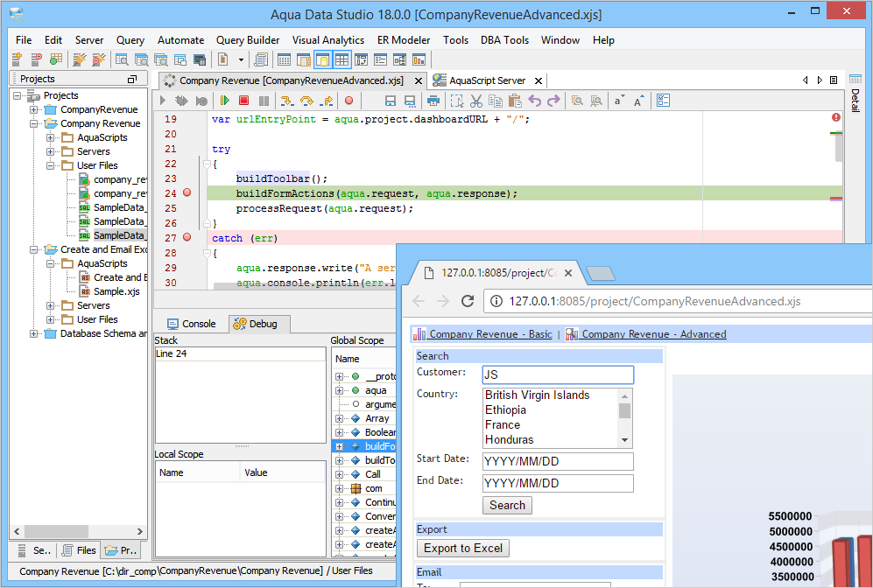Screen dimensions: 873x588
Task: Click the Find magnifier icon in editor toolbar
Action: click(577, 101)
